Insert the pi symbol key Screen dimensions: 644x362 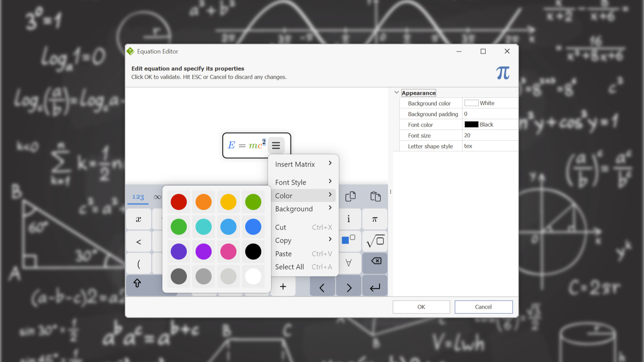pyautogui.click(x=375, y=219)
